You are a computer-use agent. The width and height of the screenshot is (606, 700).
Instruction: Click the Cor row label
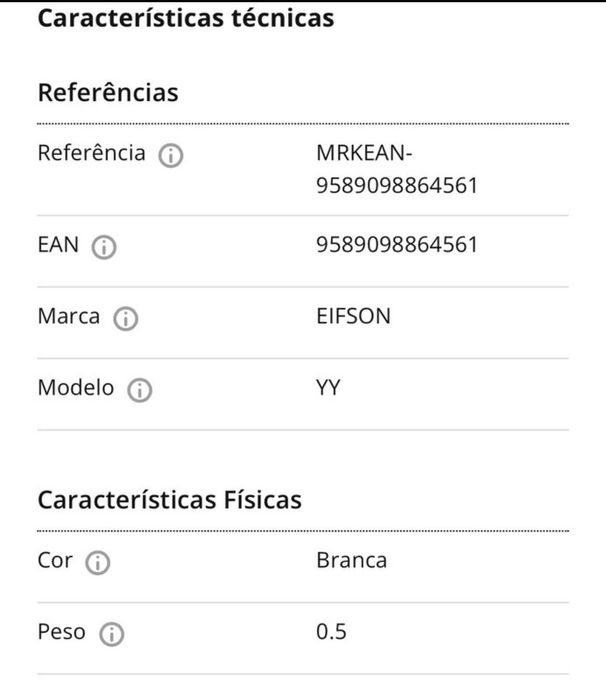point(55,560)
